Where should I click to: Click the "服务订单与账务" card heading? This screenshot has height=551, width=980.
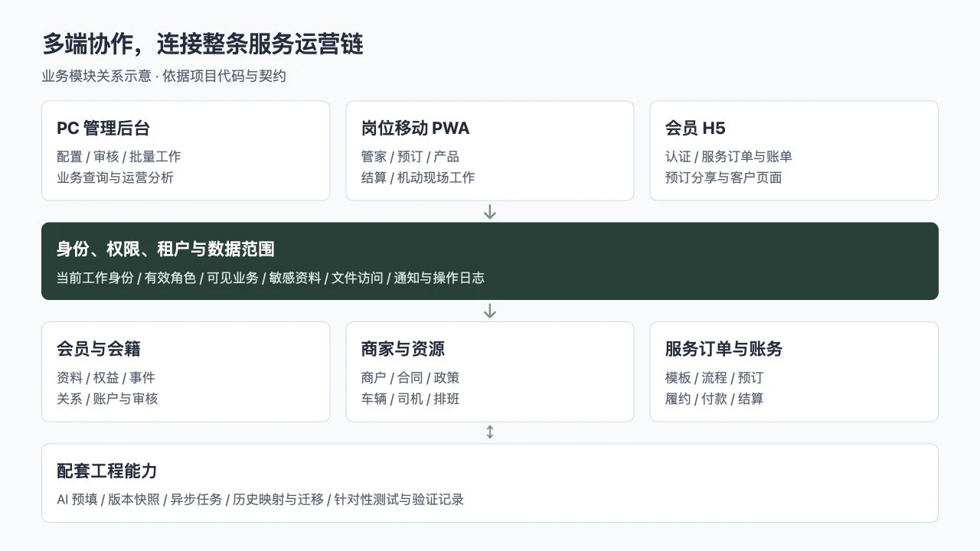(x=724, y=349)
